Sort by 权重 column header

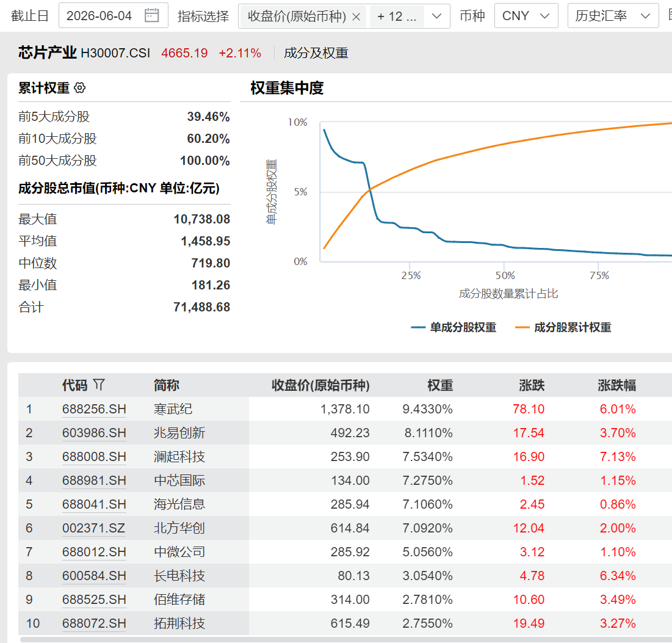440,385
